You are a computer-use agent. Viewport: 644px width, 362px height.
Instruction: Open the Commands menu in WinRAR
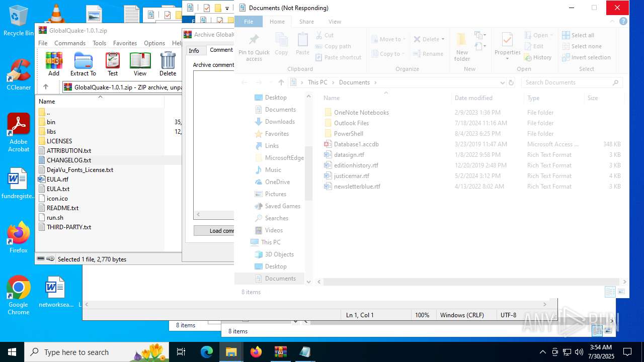70,43
